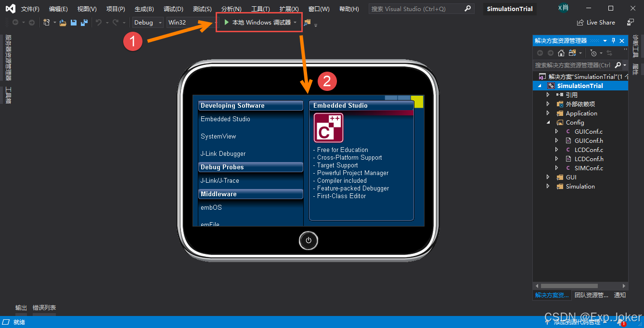Click the Save All double-disk icon
Screen dimensions: 644x328
84,23
